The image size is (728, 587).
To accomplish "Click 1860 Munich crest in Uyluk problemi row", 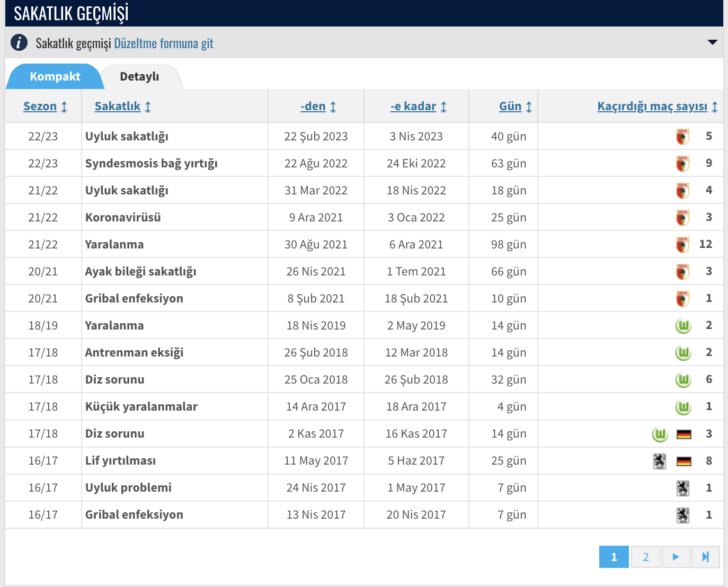I will pos(683,488).
